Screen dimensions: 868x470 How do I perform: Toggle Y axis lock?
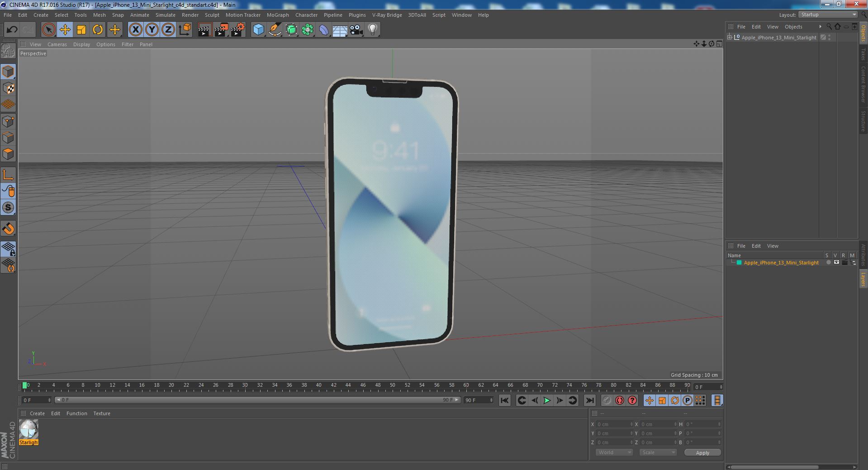pyautogui.click(x=152, y=30)
